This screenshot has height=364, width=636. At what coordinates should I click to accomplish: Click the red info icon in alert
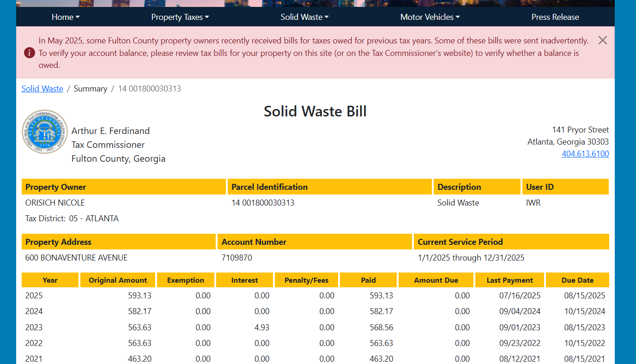tap(30, 53)
